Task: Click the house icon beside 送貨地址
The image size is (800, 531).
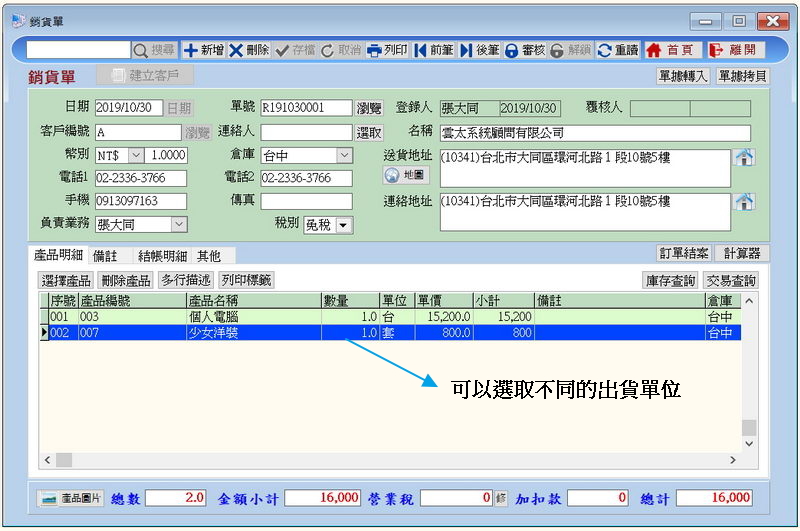Action: click(x=743, y=157)
